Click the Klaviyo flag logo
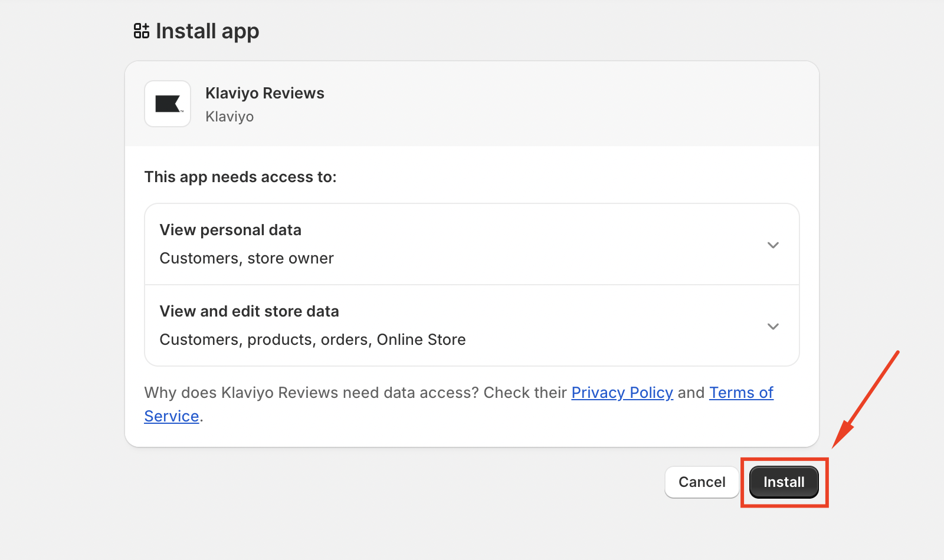 (x=168, y=104)
